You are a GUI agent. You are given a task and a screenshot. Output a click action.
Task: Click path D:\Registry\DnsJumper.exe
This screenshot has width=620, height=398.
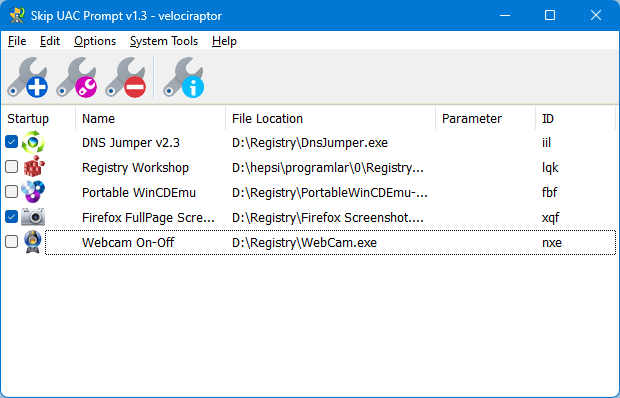[310, 143]
